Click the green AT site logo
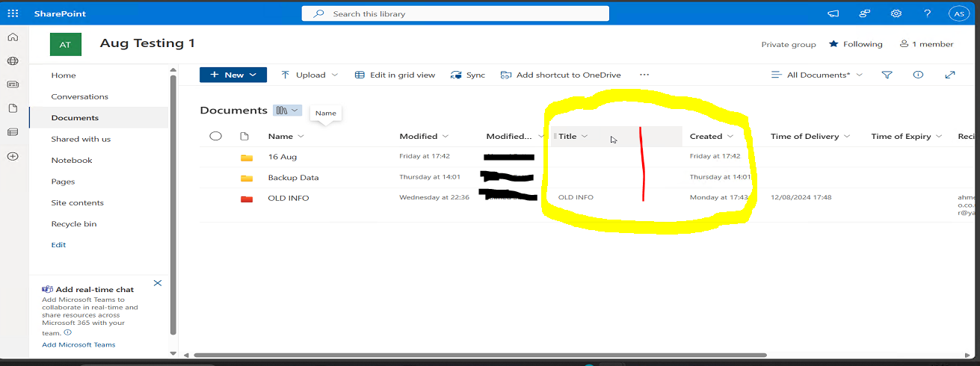Viewport: 980px width, 366px height. [66, 45]
